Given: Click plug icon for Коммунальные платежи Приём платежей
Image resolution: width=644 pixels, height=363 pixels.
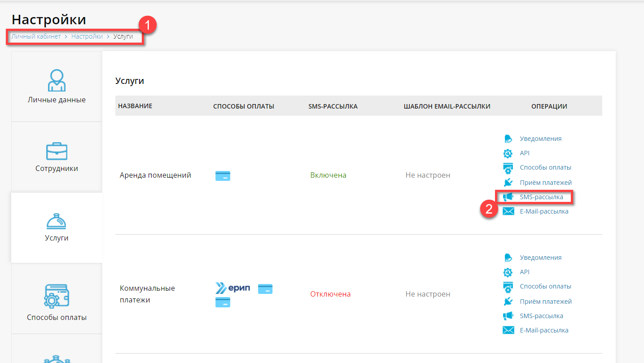Looking at the screenshot, I should click(508, 302).
